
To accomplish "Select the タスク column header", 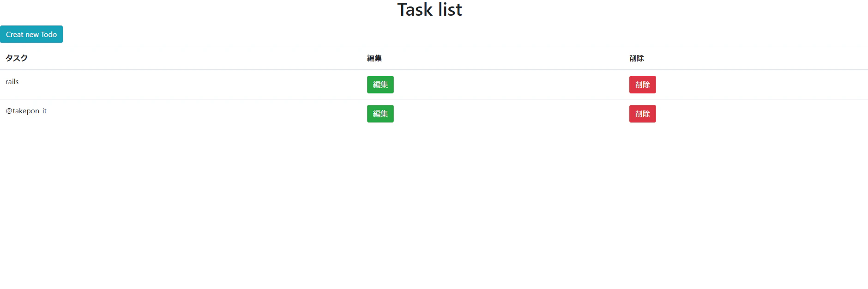I will pyautogui.click(x=17, y=58).
